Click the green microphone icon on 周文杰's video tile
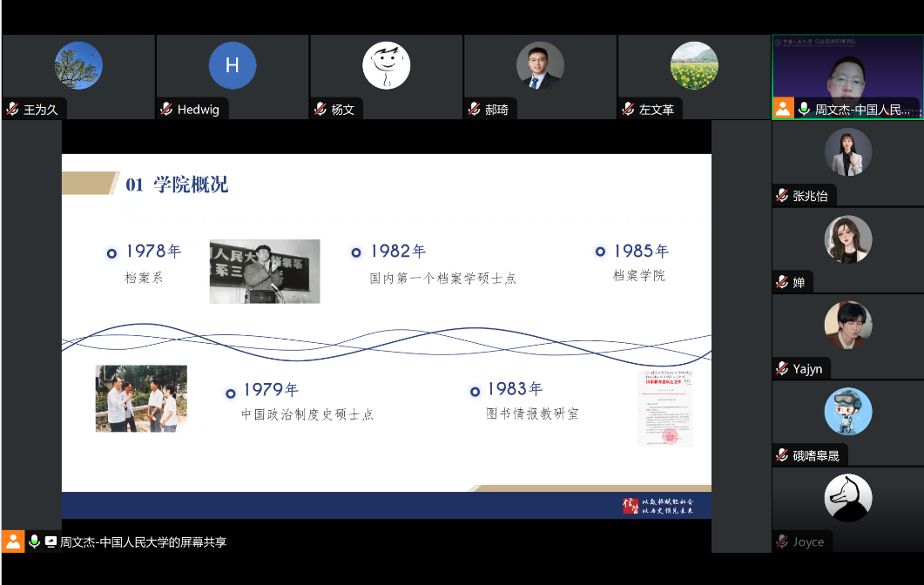Image resolution: width=924 pixels, height=585 pixels. click(804, 109)
